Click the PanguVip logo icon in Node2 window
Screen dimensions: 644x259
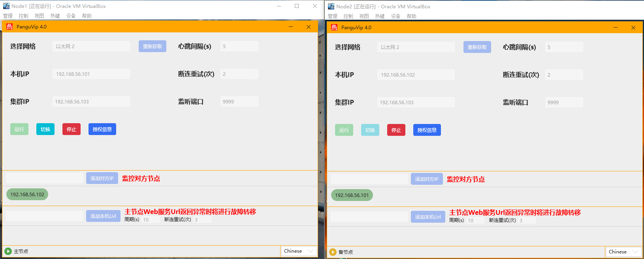pos(334,27)
